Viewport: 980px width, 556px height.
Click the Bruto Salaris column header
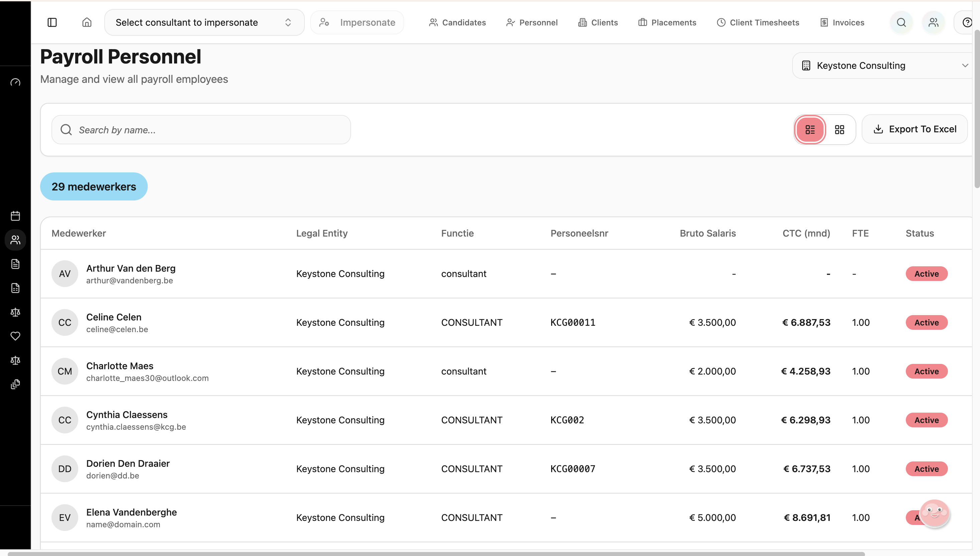pyautogui.click(x=707, y=233)
